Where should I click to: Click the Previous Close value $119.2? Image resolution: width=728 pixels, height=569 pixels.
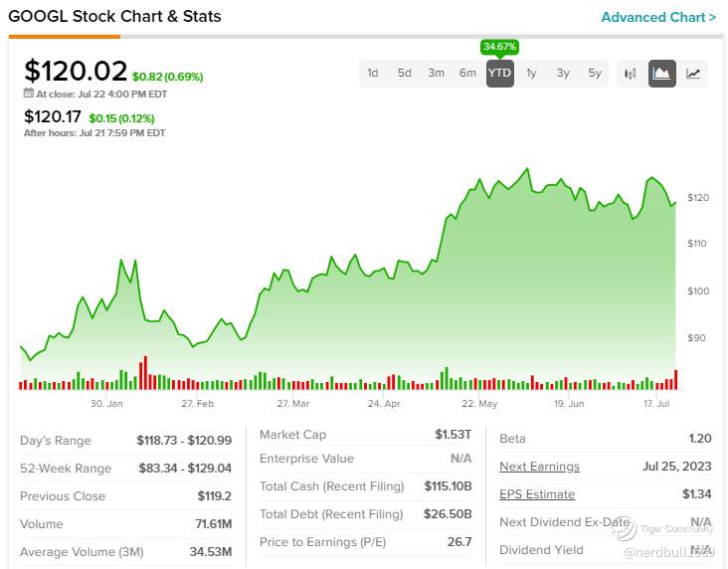(215, 496)
